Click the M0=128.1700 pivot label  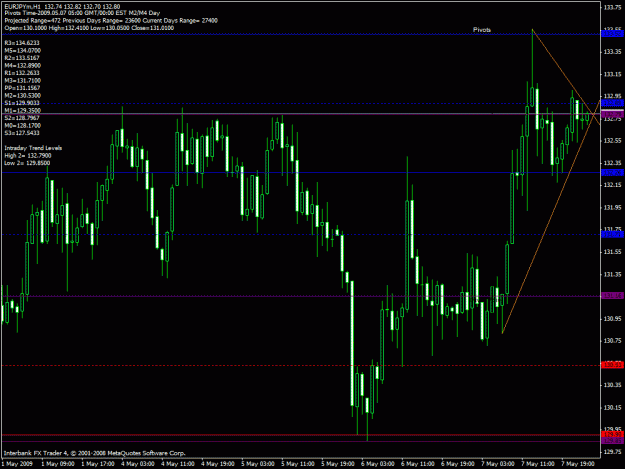tap(22, 126)
